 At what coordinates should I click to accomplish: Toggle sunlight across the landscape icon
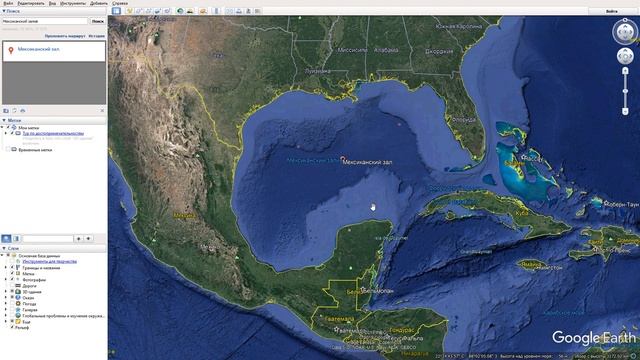click(190, 11)
